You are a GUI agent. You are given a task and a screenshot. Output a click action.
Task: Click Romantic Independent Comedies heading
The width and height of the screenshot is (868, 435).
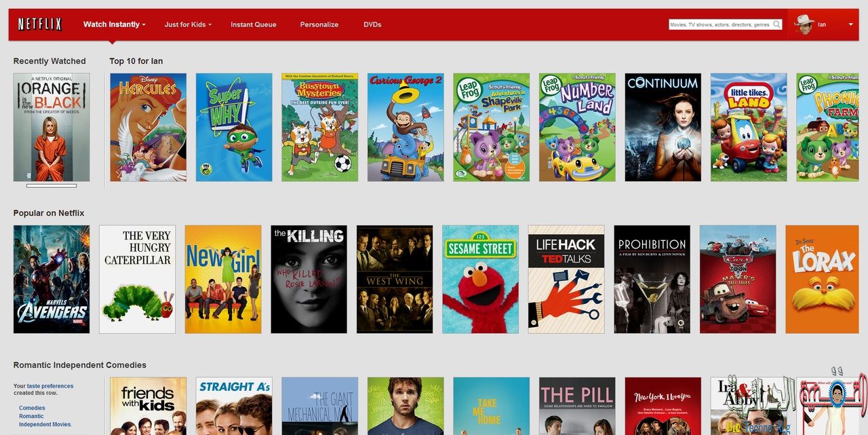[x=80, y=365]
